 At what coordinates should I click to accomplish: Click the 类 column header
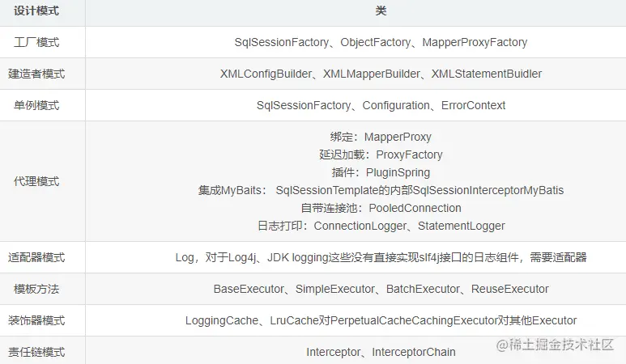381,11
